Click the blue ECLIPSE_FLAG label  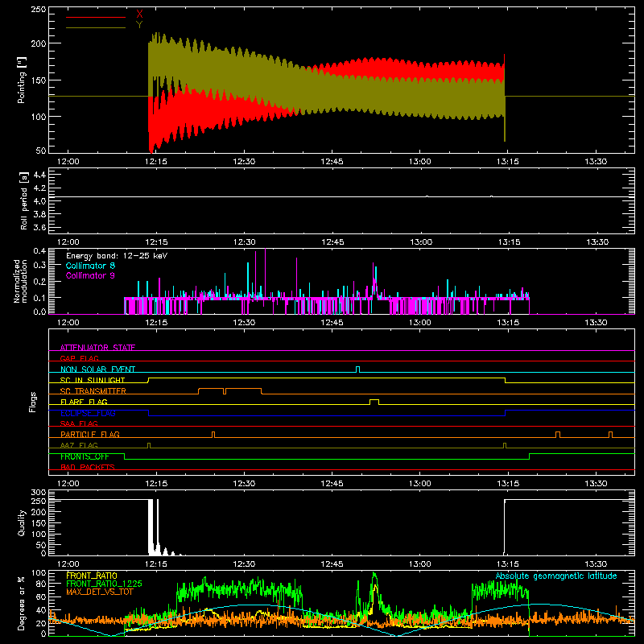(88, 413)
